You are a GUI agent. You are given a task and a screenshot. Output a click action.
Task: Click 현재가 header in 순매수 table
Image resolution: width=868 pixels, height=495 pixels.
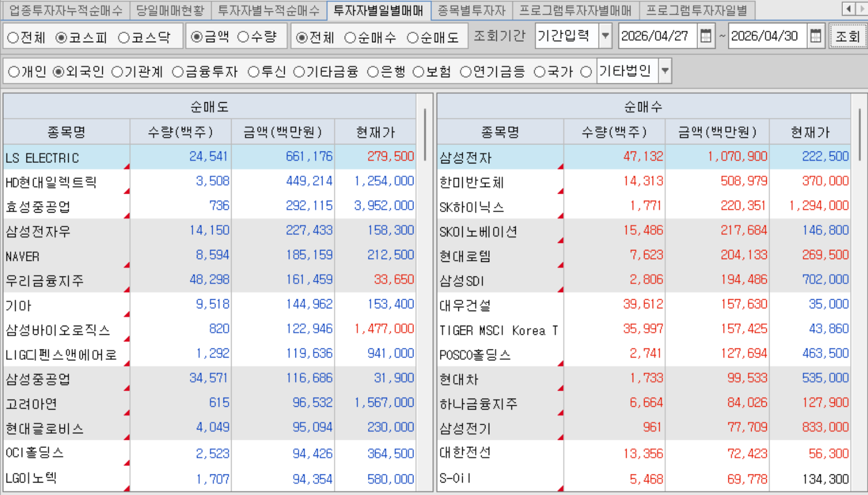point(810,132)
